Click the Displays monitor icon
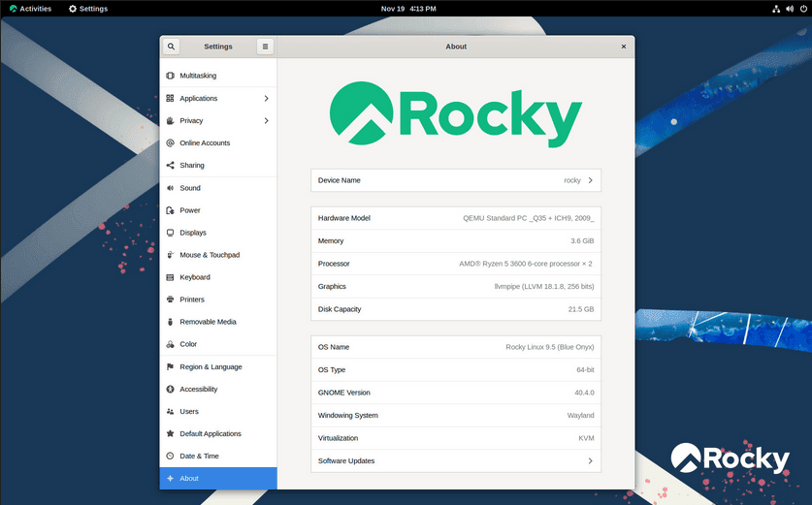812x505 pixels. (170, 233)
